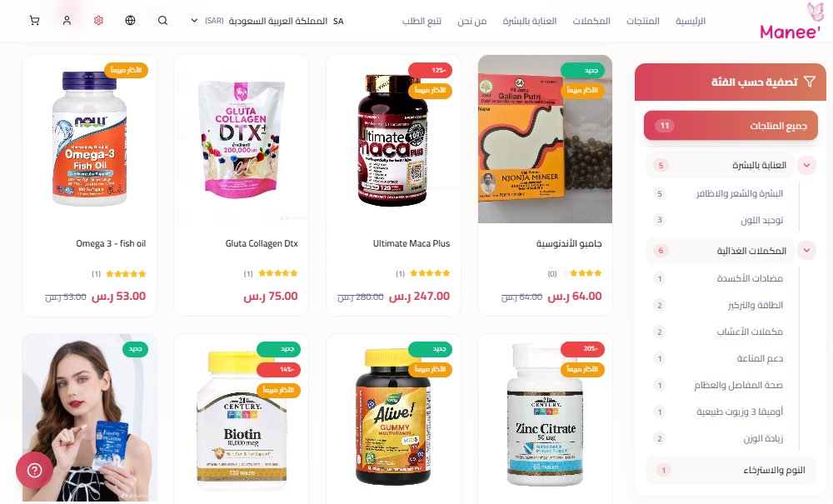Collapse the المكملات الغذائية category chevron
The height and width of the screenshot is (504, 833).
tap(806, 250)
